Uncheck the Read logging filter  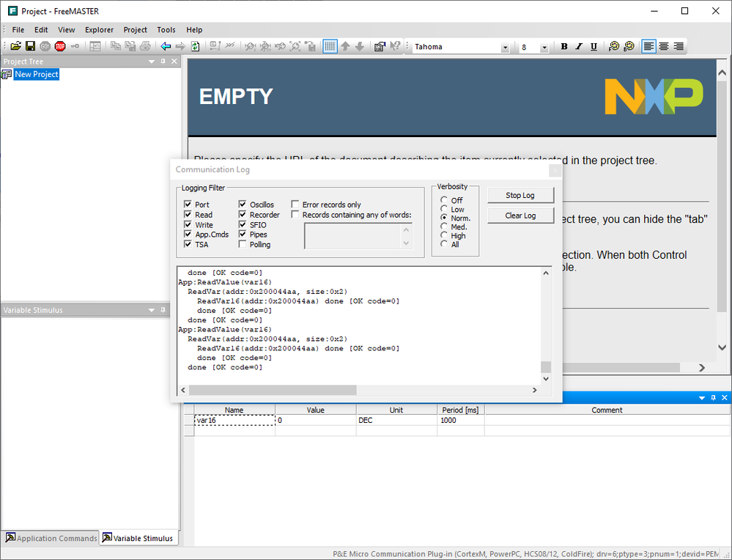point(188,214)
